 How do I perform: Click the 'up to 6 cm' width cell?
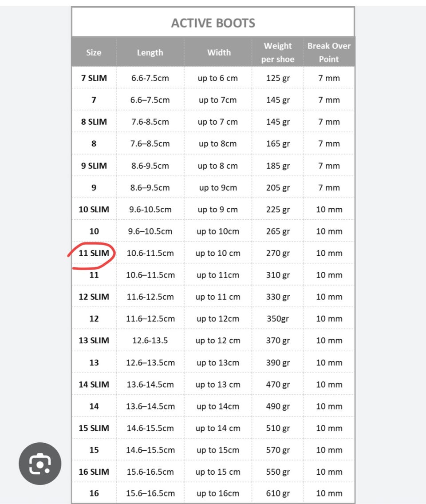pos(218,78)
